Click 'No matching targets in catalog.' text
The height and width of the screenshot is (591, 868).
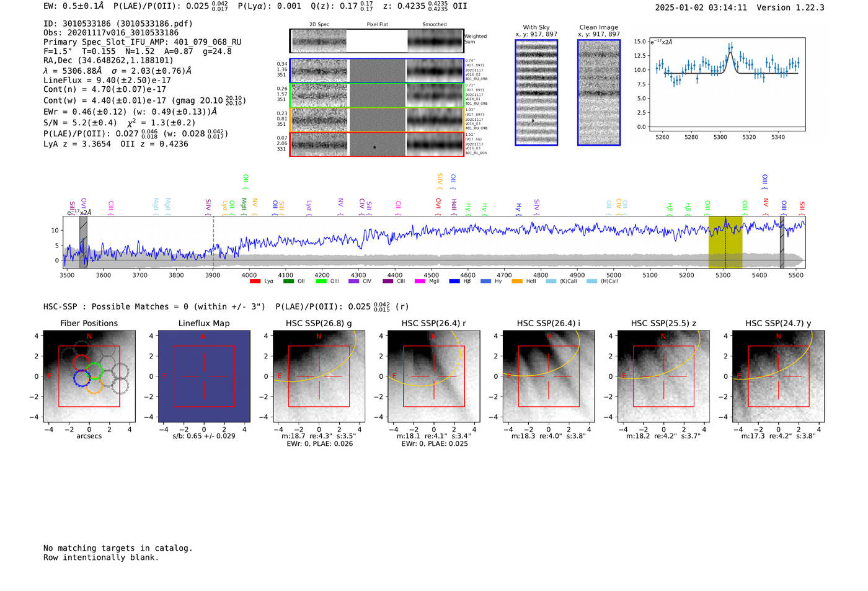(118, 548)
